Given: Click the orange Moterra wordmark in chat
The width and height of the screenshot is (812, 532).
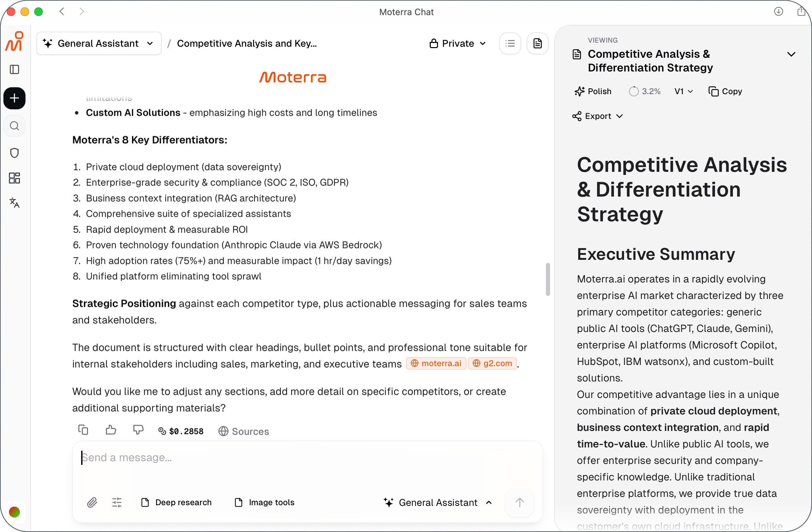Looking at the screenshot, I should [293, 77].
